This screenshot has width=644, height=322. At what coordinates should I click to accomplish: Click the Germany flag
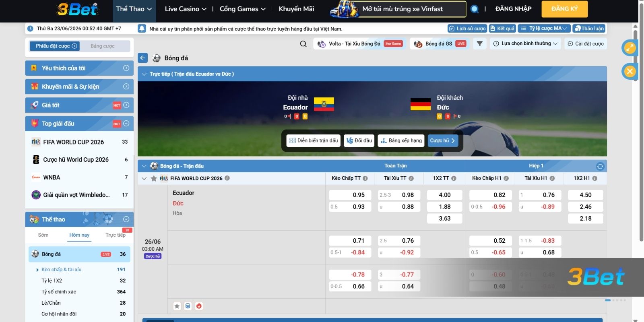tap(421, 104)
